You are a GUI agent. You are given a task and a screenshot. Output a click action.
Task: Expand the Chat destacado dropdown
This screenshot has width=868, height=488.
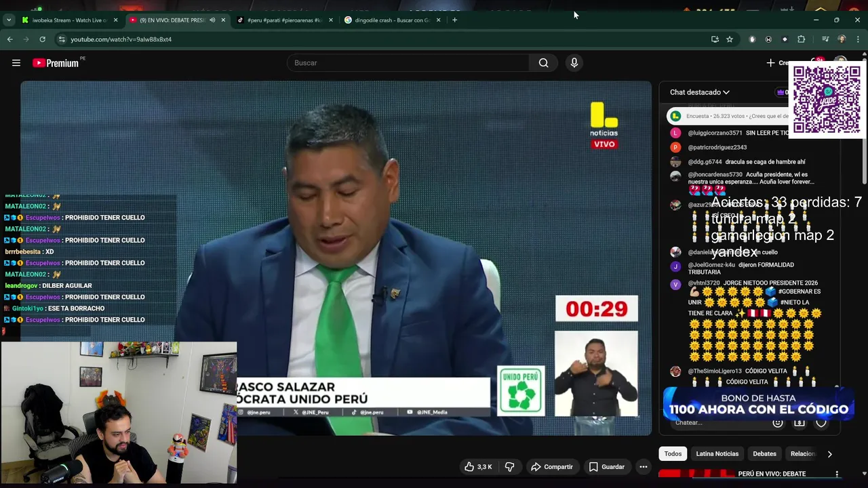[700, 92]
